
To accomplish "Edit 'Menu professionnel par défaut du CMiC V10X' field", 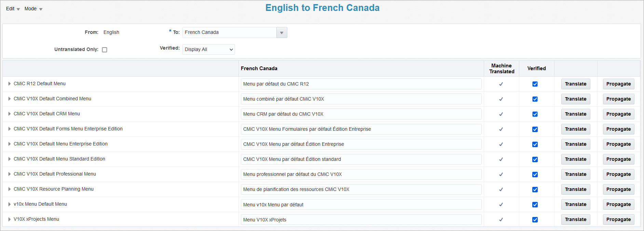I will coord(361,174).
